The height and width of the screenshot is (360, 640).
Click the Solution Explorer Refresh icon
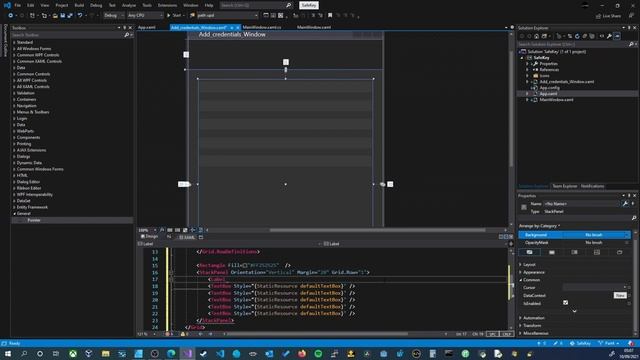coord(577,36)
